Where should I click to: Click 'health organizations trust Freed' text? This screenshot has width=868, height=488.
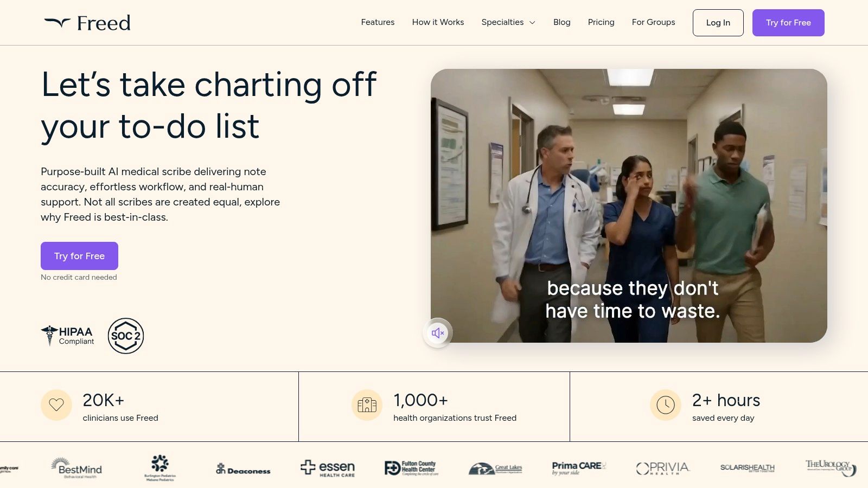tap(455, 418)
